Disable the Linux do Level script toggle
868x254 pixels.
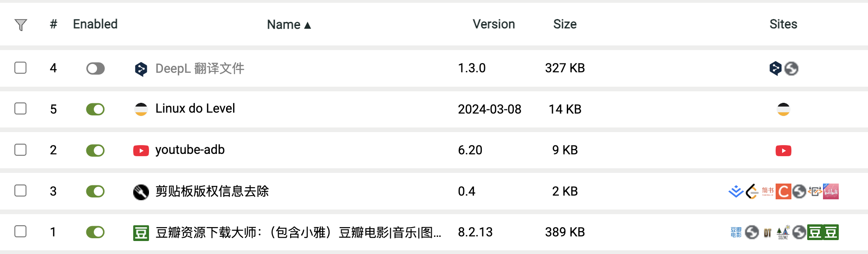[x=95, y=109]
